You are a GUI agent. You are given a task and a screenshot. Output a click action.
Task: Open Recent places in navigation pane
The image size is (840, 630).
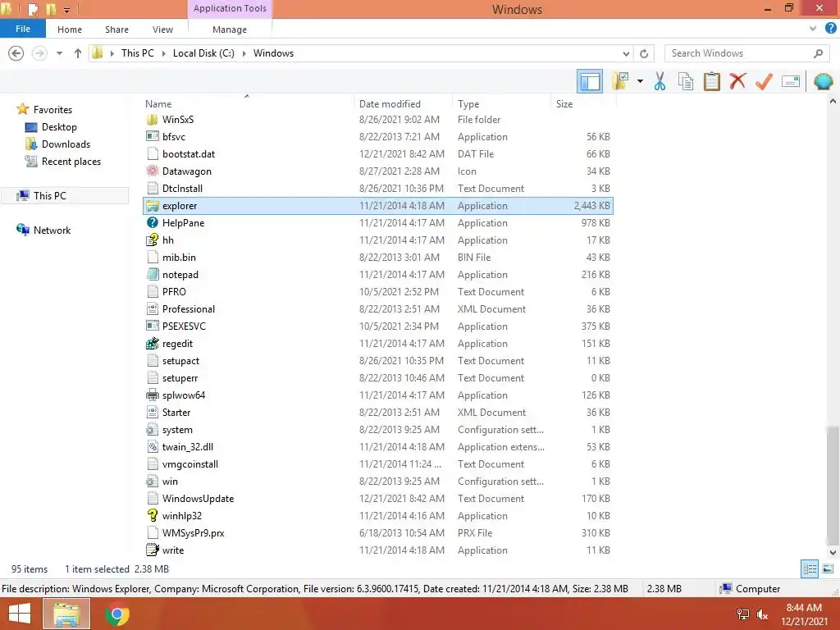tap(71, 162)
